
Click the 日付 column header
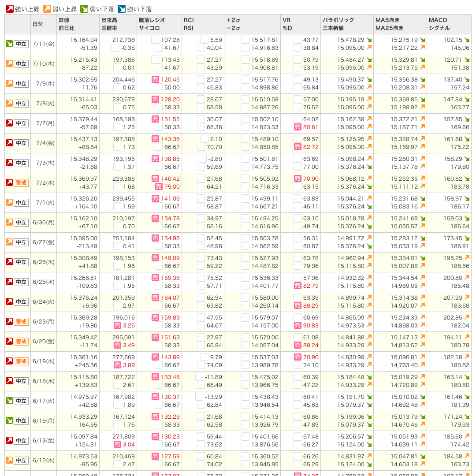pos(44,24)
